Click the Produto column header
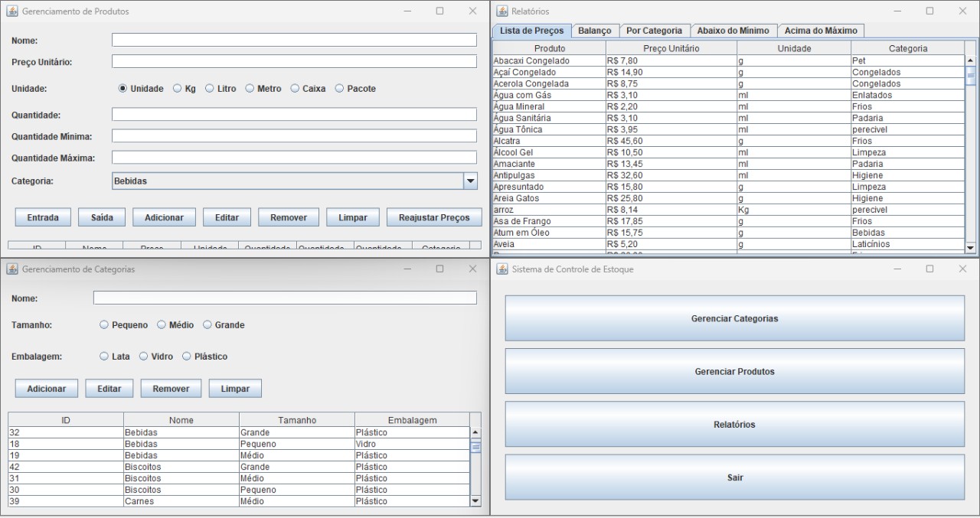980x518 pixels. tap(549, 48)
